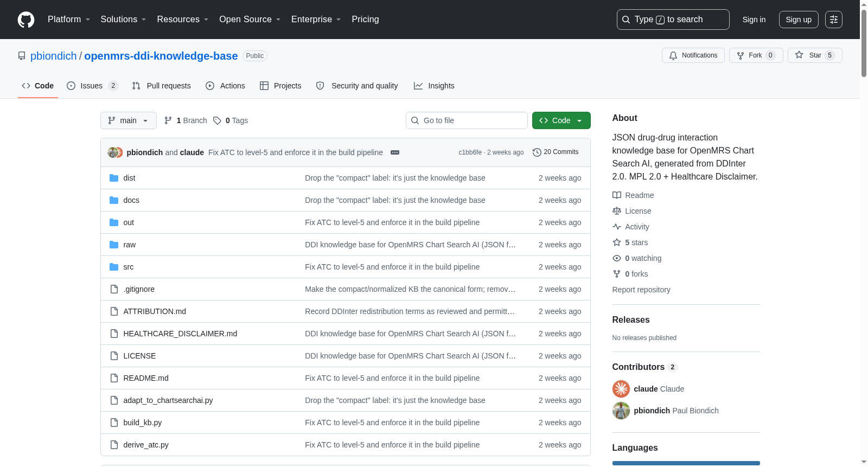Viewport: 868px width, 467px height.
Task: Click the eye icon next to watching
Action: tap(617, 258)
